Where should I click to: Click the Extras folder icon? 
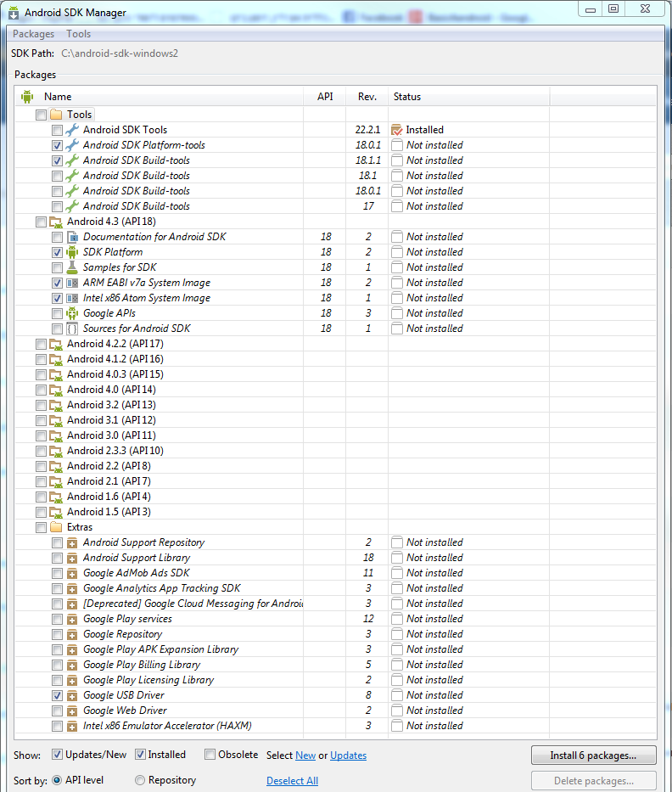pyautogui.click(x=56, y=527)
